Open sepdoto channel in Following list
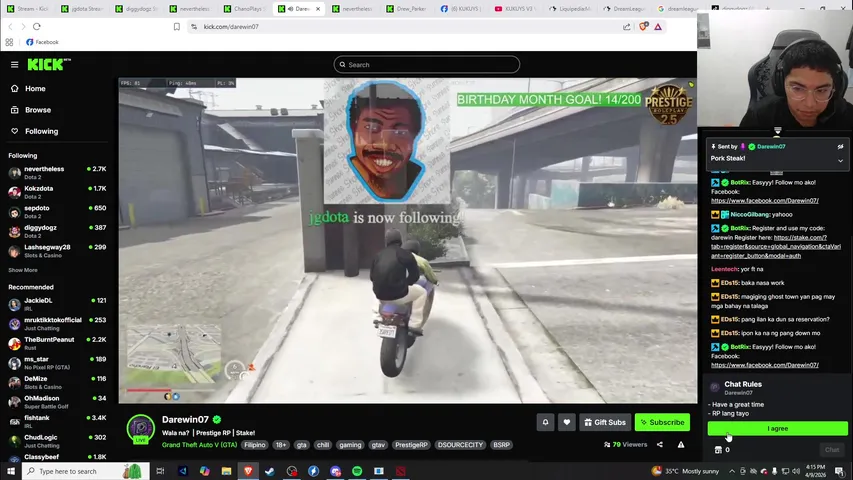This screenshot has width=853, height=480. click(57, 212)
